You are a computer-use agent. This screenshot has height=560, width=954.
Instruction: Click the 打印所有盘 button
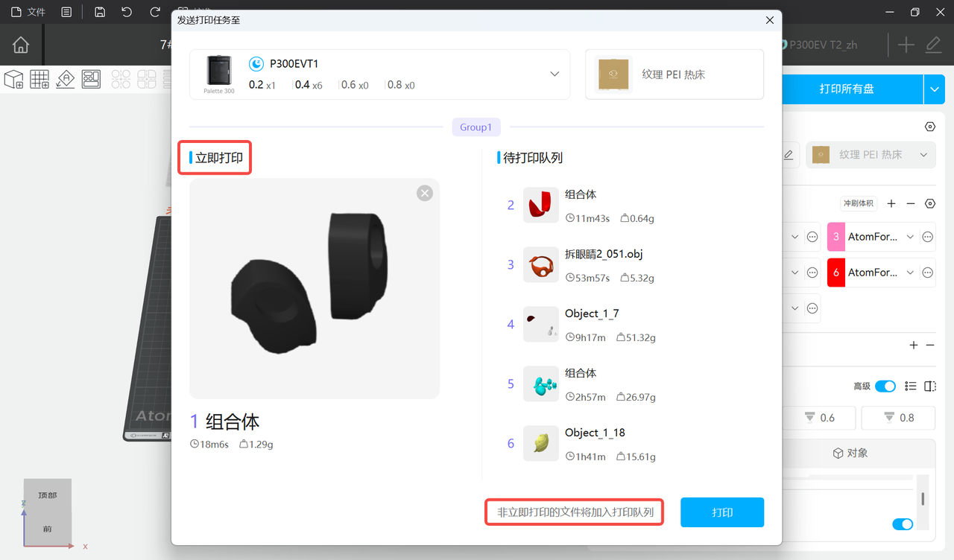click(x=847, y=89)
